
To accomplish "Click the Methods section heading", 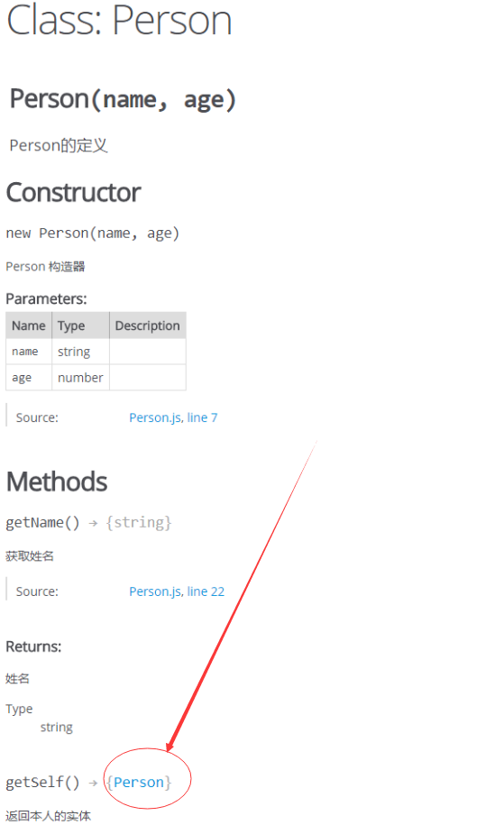I will point(57,482).
